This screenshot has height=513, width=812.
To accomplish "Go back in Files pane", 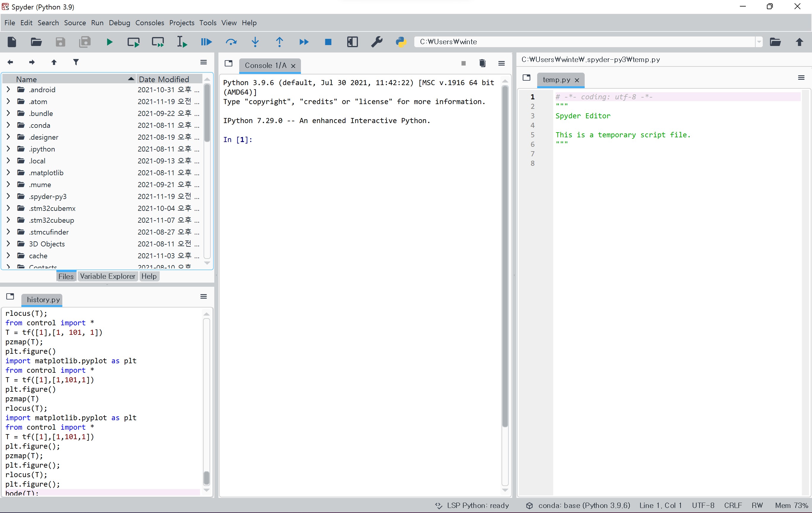I will 10,62.
